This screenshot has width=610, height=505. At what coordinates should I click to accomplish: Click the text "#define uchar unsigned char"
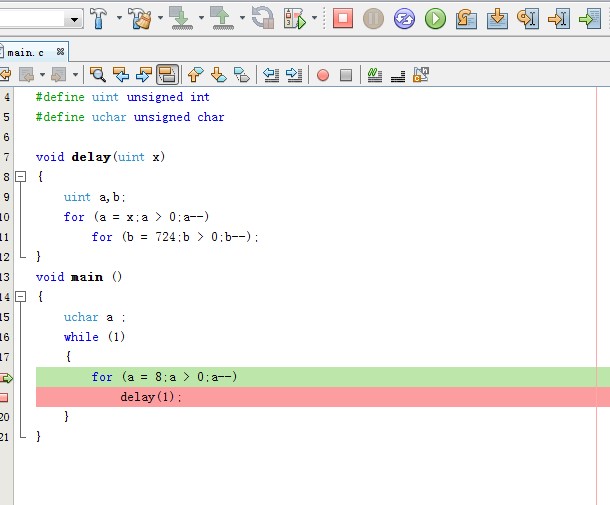(x=130, y=117)
